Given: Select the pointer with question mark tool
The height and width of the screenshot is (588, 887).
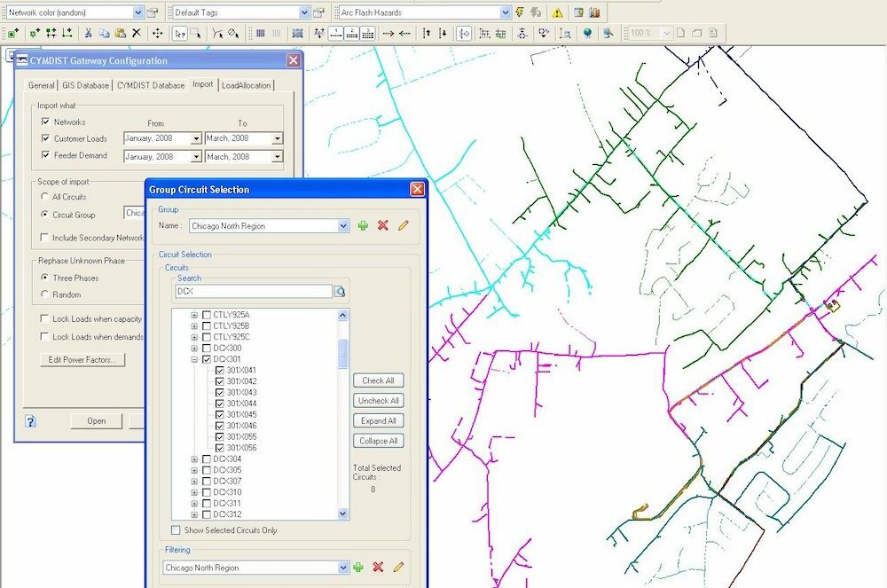Looking at the screenshot, I should (x=179, y=34).
